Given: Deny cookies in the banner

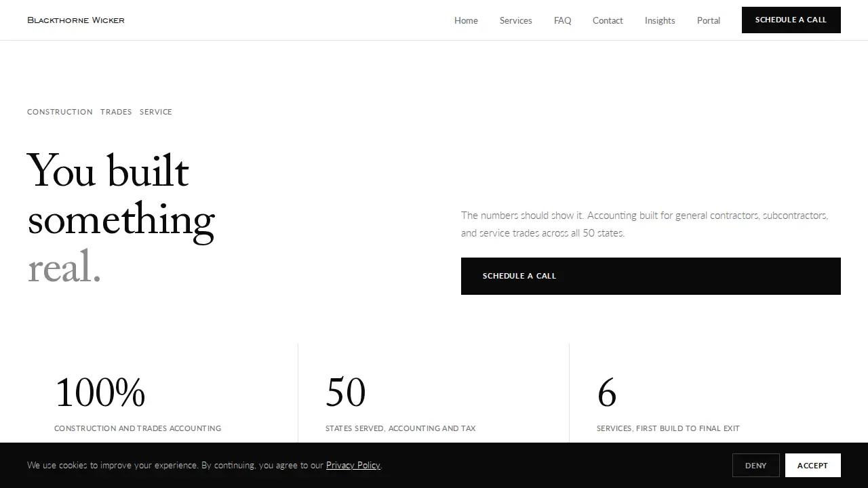Looking at the screenshot, I should point(755,466).
